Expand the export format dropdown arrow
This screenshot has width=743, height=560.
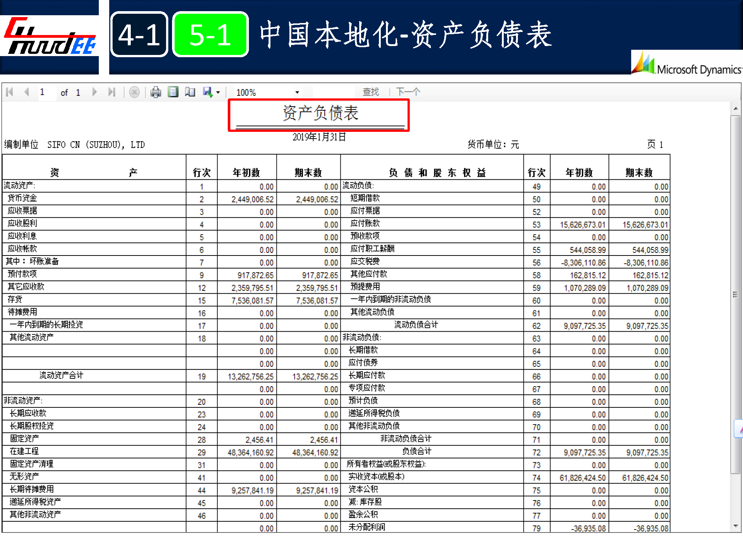pos(218,92)
